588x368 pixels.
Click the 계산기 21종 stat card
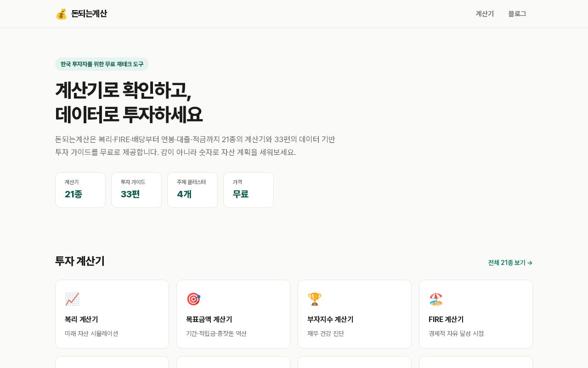click(80, 190)
